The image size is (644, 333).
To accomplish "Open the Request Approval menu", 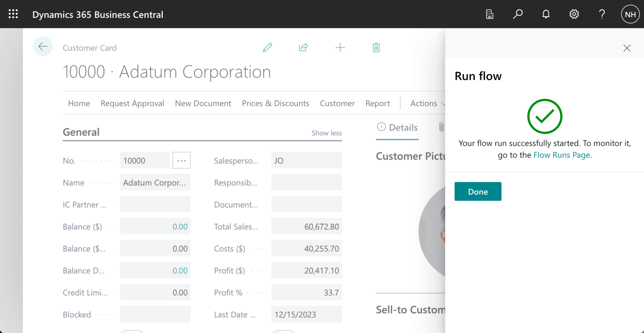I will click(x=132, y=103).
